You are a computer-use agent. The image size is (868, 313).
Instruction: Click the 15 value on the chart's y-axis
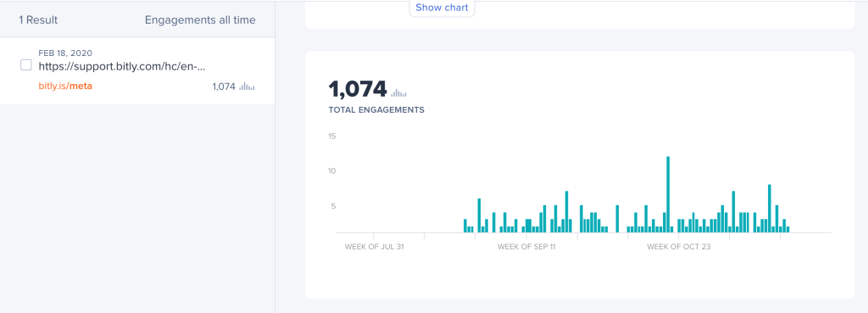[x=332, y=137]
